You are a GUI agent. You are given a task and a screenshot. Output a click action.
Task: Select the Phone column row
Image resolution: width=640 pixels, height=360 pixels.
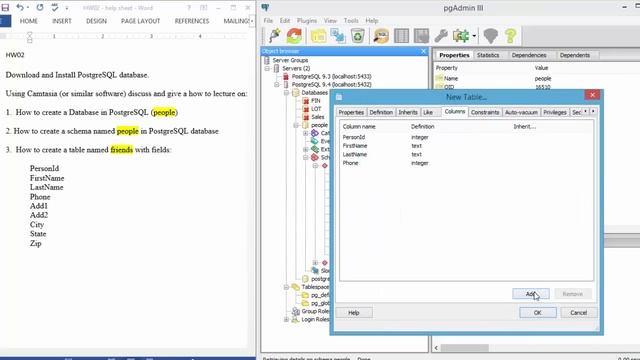tap(467, 163)
